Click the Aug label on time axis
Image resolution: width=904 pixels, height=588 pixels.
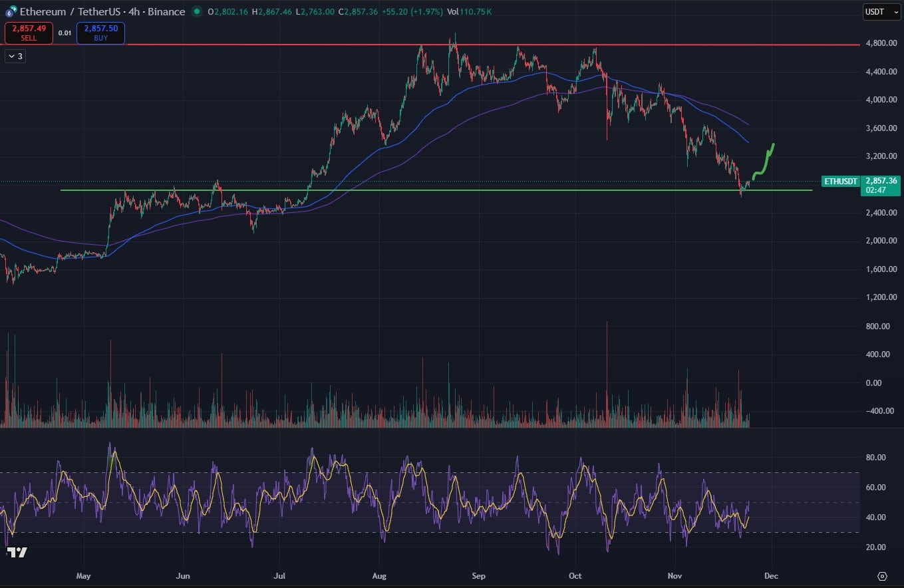point(380,575)
